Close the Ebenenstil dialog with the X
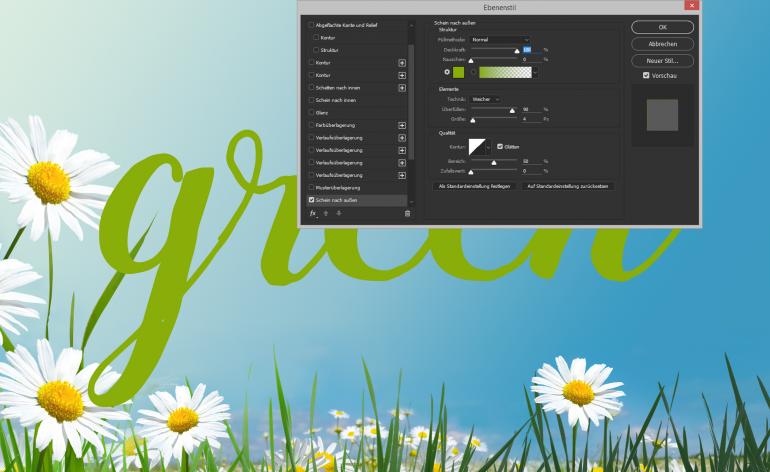 pos(691,5)
